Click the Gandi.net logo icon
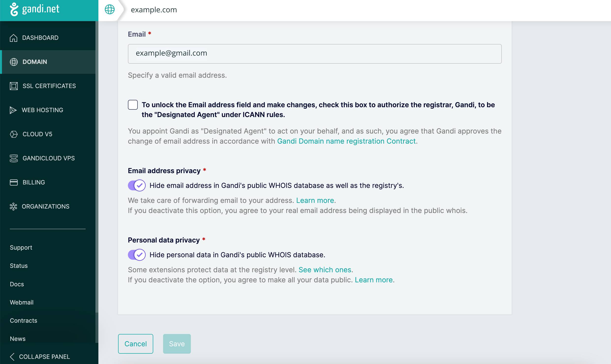 point(14,9)
